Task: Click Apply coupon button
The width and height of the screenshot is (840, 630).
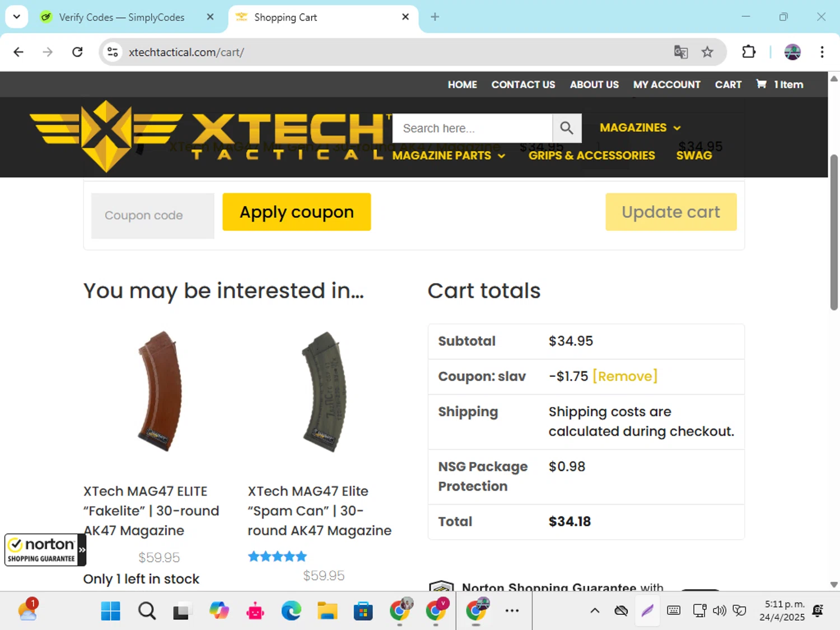Action: pyautogui.click(x=297, y=212)
